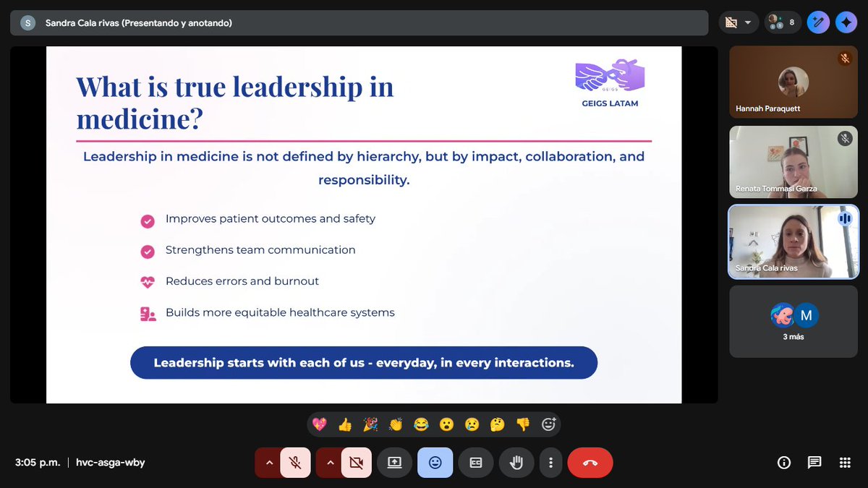Open the more options menu
This screenshot has width=868, height=488.
click(x=550, y=463)
